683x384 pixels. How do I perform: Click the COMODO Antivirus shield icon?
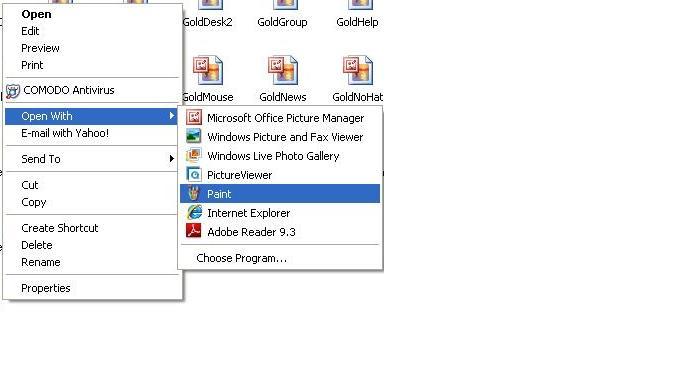(13, 91)
